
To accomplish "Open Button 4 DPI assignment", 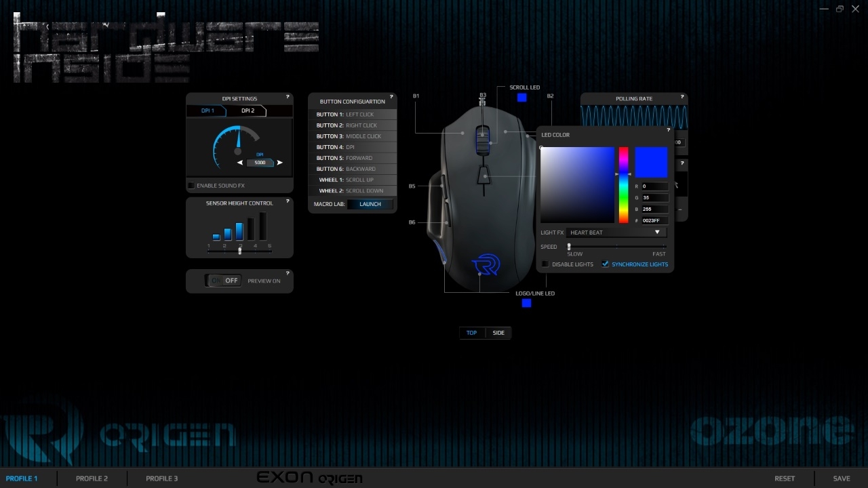I will point(353,147).
